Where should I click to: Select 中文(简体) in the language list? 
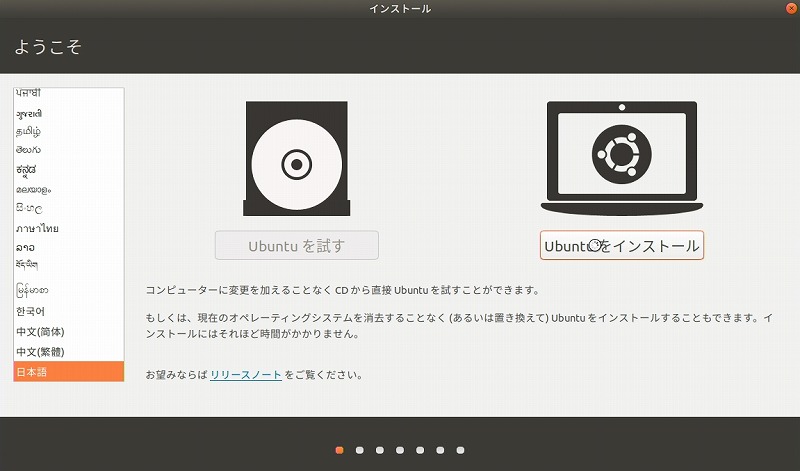[68, 332]
